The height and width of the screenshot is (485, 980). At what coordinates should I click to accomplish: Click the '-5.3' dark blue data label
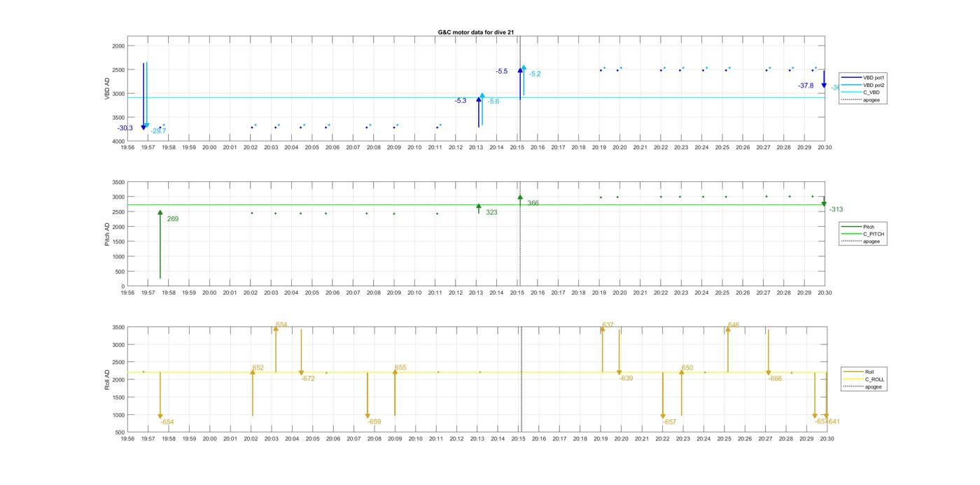pyautogui.click(x=461, y=101)
